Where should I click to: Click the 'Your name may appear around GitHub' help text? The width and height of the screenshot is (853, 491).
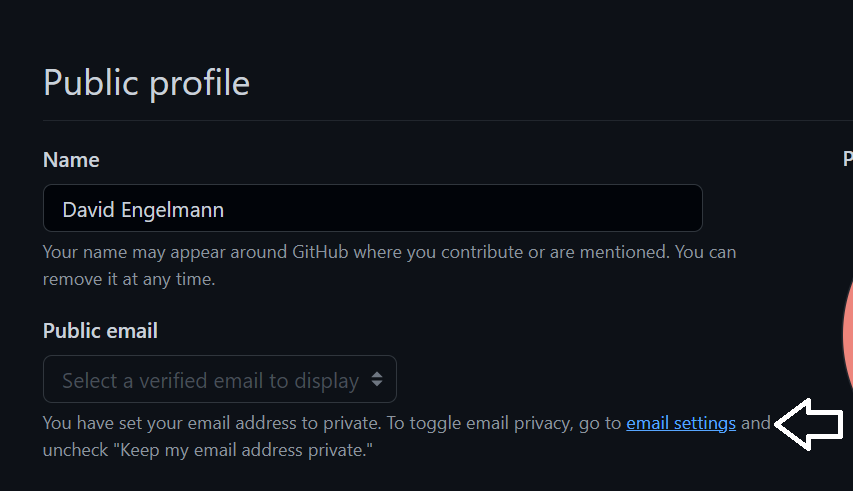tap(390, 252)
